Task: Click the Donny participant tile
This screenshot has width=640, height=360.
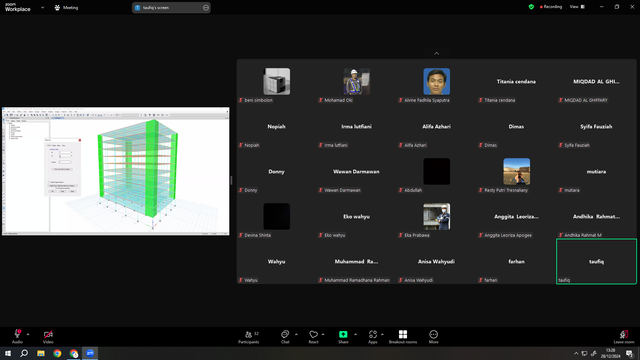Action: (x=276, y=171)
